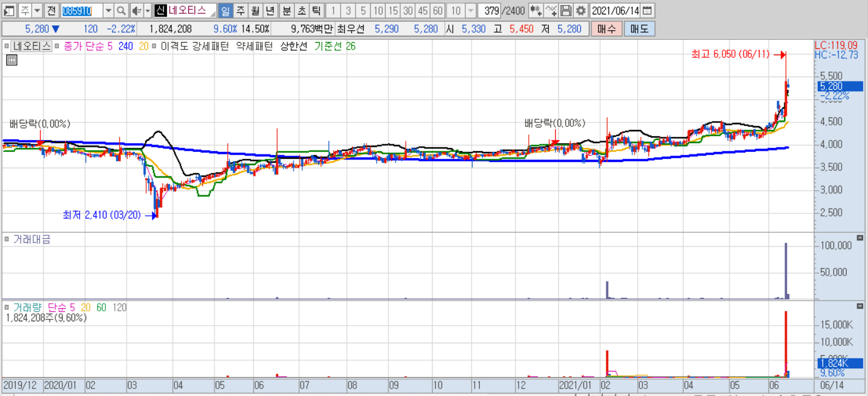Image resolution: width=868 pixels, height=396 pixels.
Task: Click the small square before the 종가 단순 legend
Action: (58, 46)
